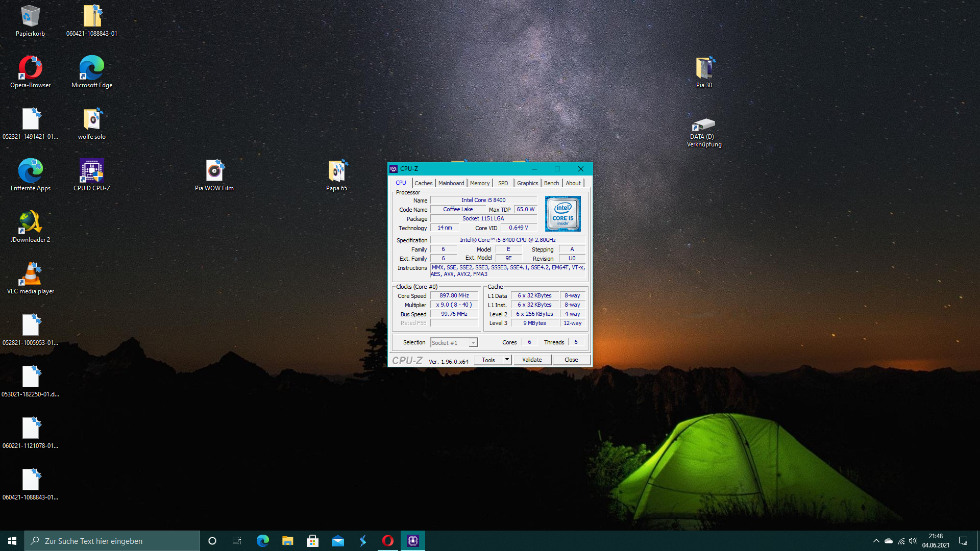Open the Mail app from the taskbar

pos(338,540)
